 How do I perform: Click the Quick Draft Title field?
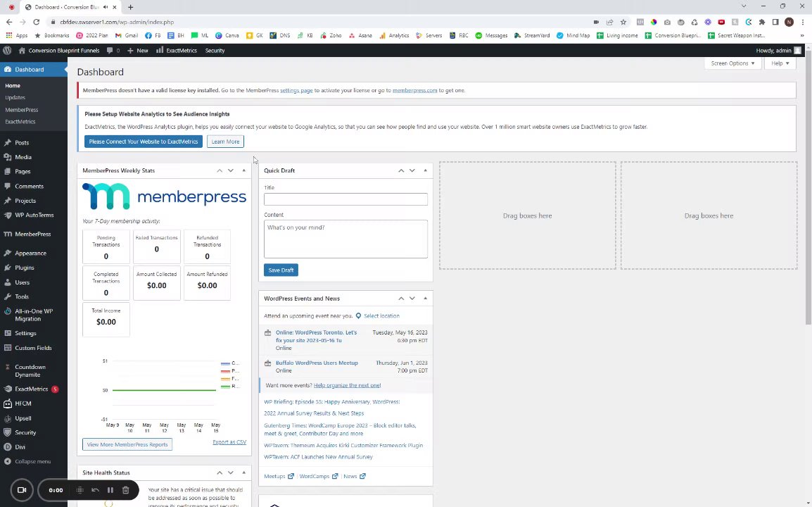coord(345,199)
